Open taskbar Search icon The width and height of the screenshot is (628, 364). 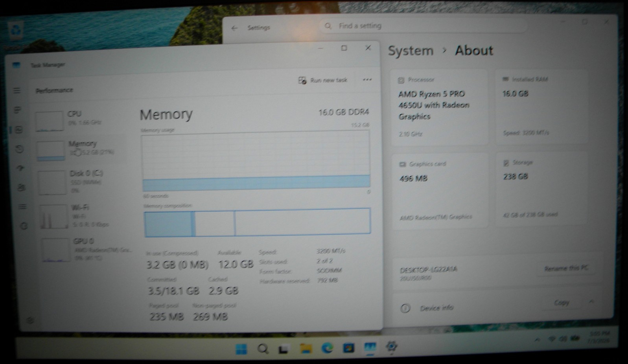click(x=263, y=349)
